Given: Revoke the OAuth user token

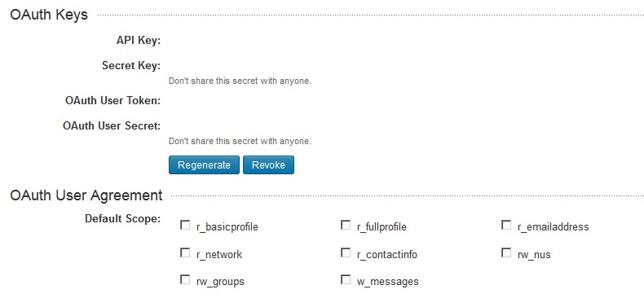Looking at the screenshot, I should [x=268, y=165].
